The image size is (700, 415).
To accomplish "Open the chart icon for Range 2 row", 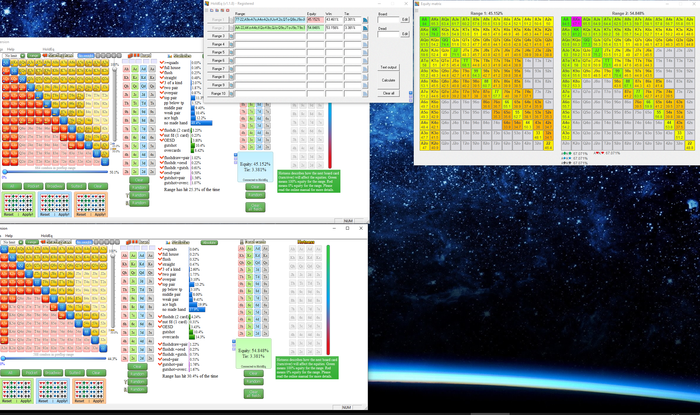I will click(x=365, y=28).
